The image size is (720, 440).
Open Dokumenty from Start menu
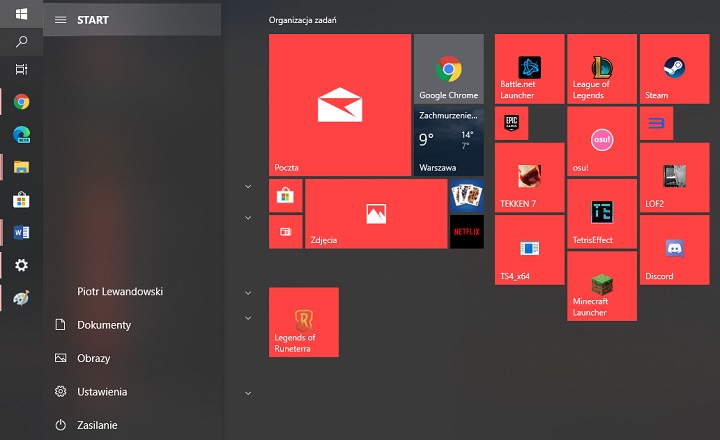[x=104, y=325]
